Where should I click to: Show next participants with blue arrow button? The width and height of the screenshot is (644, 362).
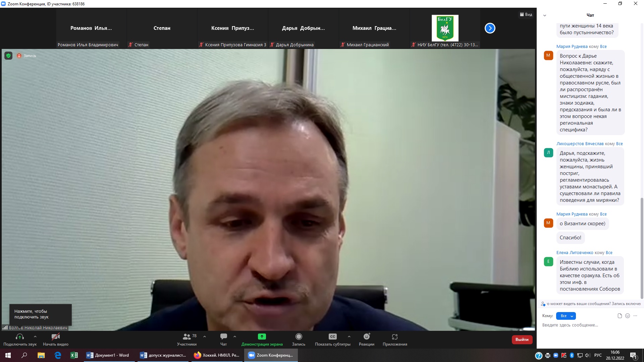(490, 28)
